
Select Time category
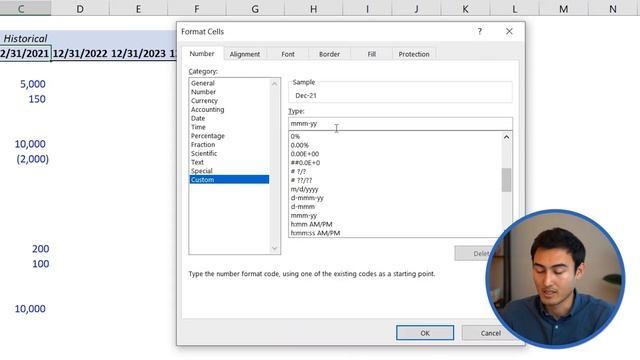pos(229,127)
